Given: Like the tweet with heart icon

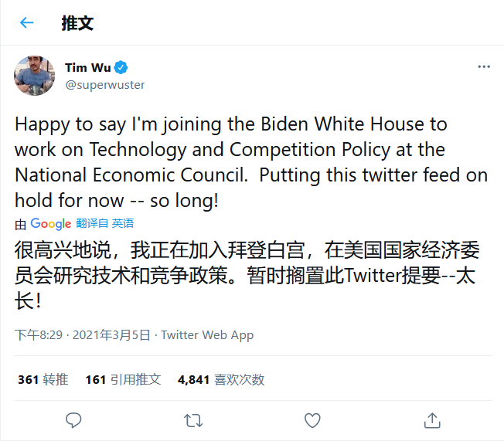Looking at the screenshot, I should tap(312, 420).
